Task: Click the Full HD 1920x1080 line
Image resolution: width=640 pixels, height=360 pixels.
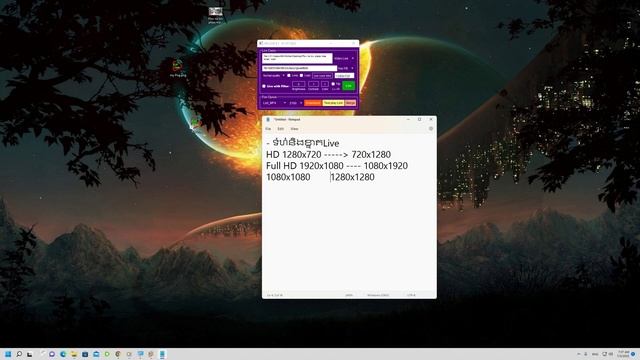Action: 337,166
